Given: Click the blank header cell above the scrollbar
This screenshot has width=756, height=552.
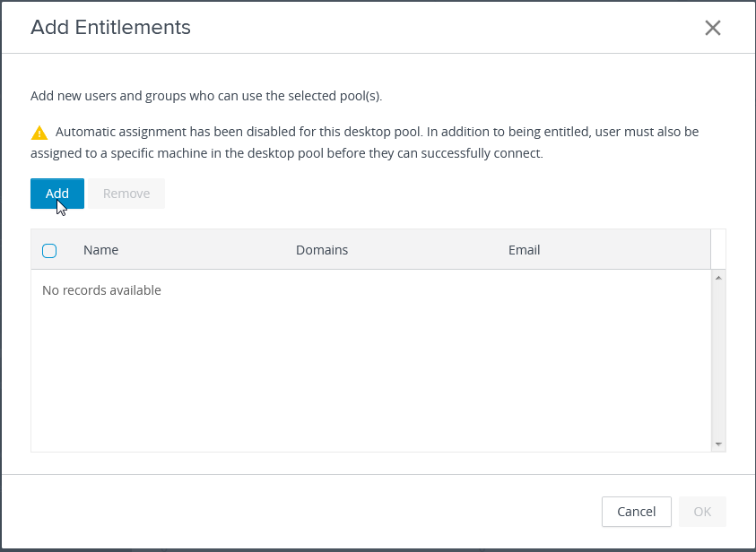Looking at the screenshot, I should (718, 249).
